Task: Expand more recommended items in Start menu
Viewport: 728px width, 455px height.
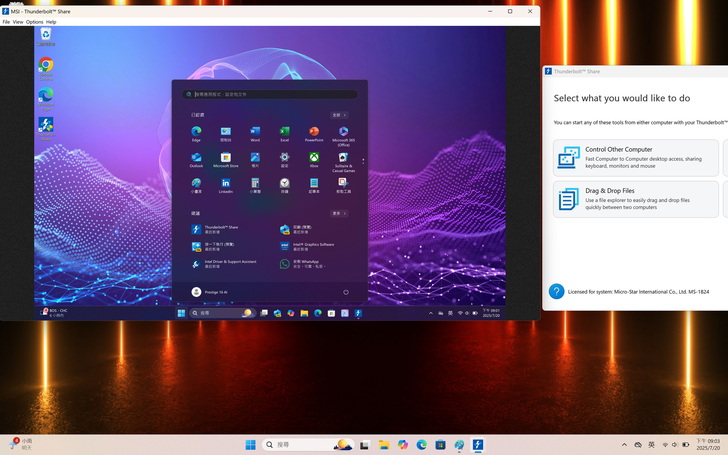Action: [x=339, y=213]
